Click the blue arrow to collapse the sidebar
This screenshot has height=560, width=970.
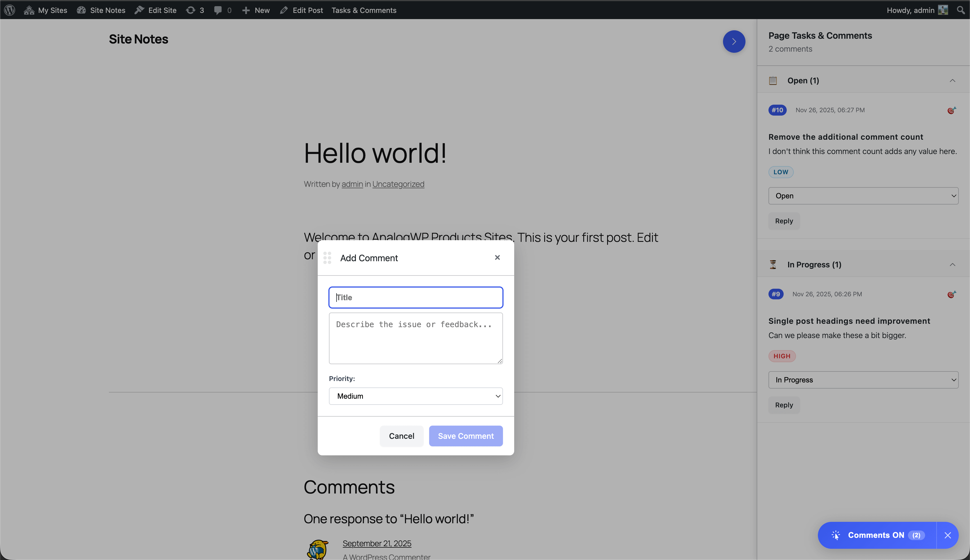pyautogui.click(x=734, y=42)
